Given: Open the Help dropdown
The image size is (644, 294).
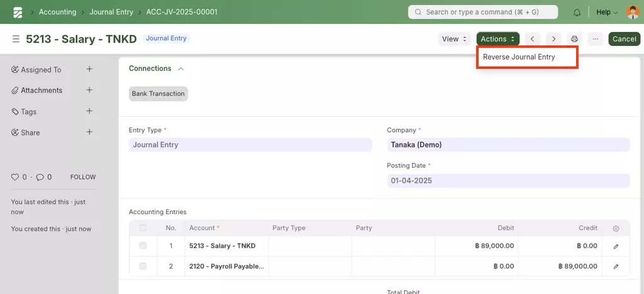Looking at the screenshot, I should point(607,13).
